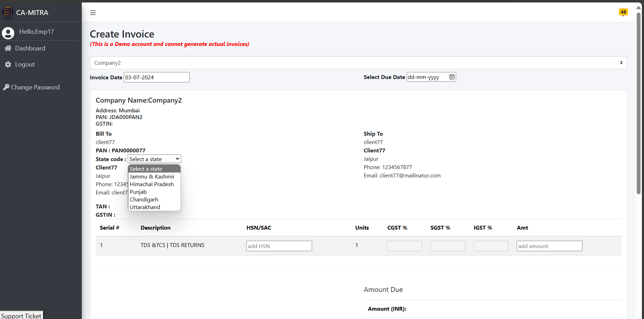This screenshot has width=644, height=319.
Task: Click the Change Password key icon
Action: click(6, 87)
